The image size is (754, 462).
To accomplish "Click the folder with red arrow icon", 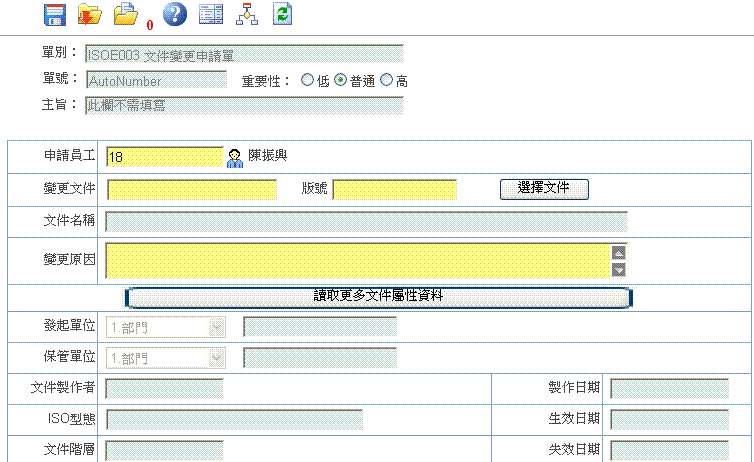I will [90, 14].
